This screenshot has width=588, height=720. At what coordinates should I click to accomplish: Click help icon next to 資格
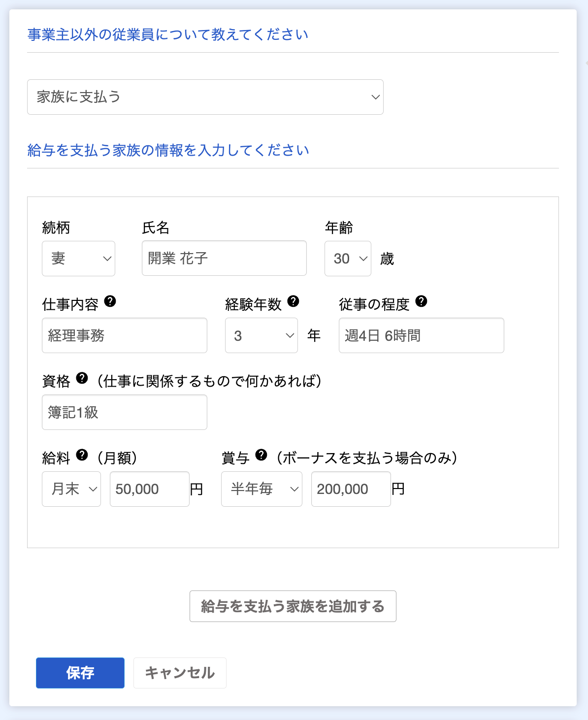[x=82, y=378]
